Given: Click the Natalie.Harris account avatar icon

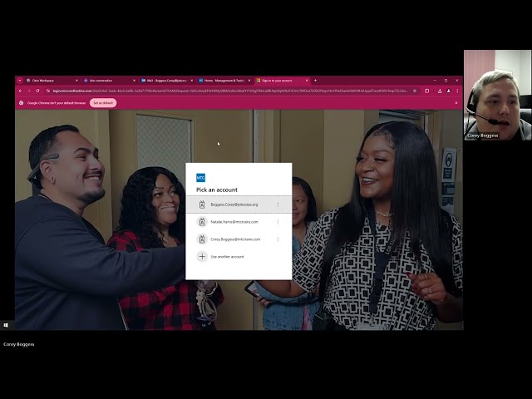Looking at the screenshot, I should coord(202,222).
